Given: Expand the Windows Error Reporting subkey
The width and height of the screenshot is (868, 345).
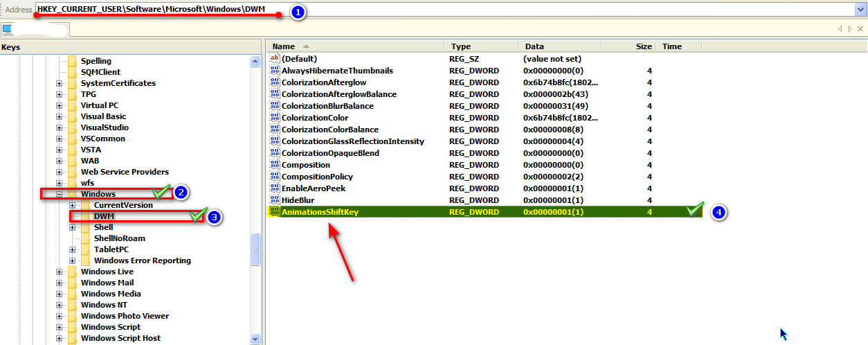Looking at the screenshot, I should [x=73, y=260].
